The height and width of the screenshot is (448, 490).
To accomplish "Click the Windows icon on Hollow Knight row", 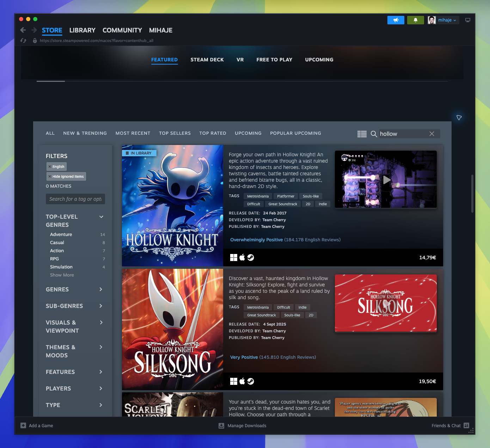I will click(234, 258).
